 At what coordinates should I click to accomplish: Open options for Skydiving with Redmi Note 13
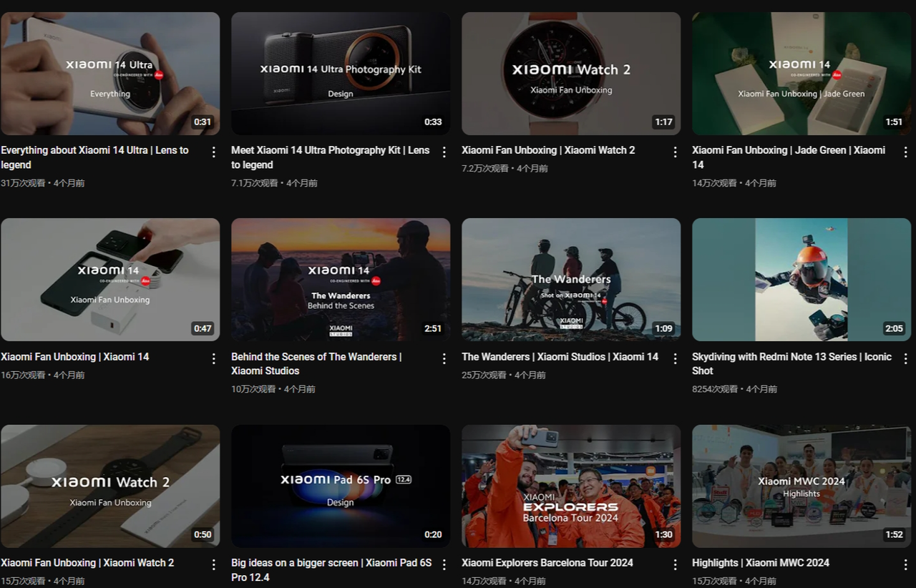coord(905,358)
